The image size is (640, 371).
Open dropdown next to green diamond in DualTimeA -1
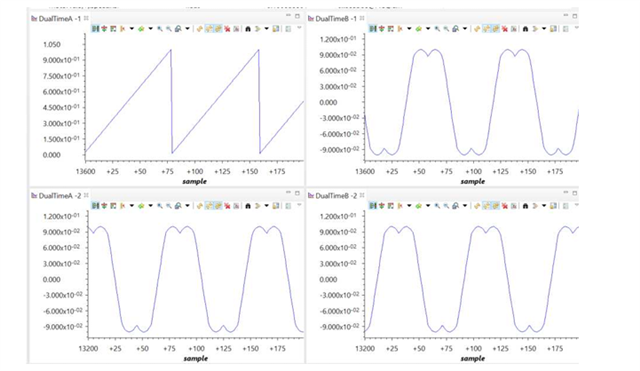(151, 29)
